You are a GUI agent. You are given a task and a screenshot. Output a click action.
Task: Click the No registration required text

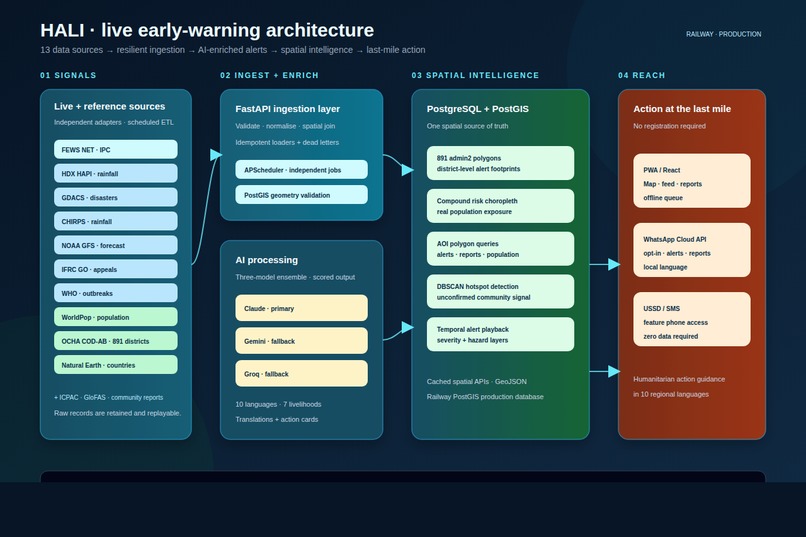pyautogui.click(x=669, y=126)
